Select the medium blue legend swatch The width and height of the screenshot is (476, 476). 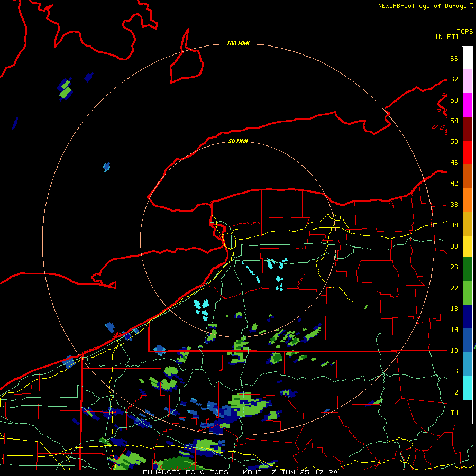pos(467,340)
